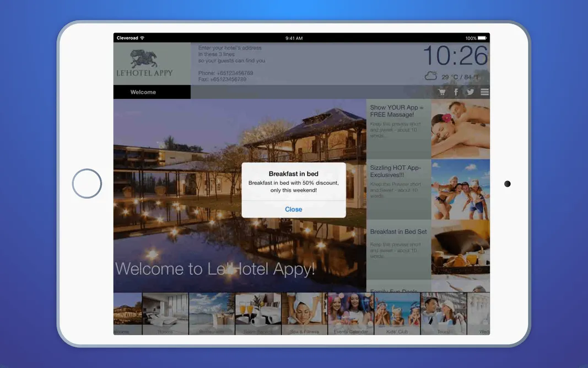Toggle the Wi-Fi status indicator
This screenshot has height=368, width=588.
[x=142, y=38]
